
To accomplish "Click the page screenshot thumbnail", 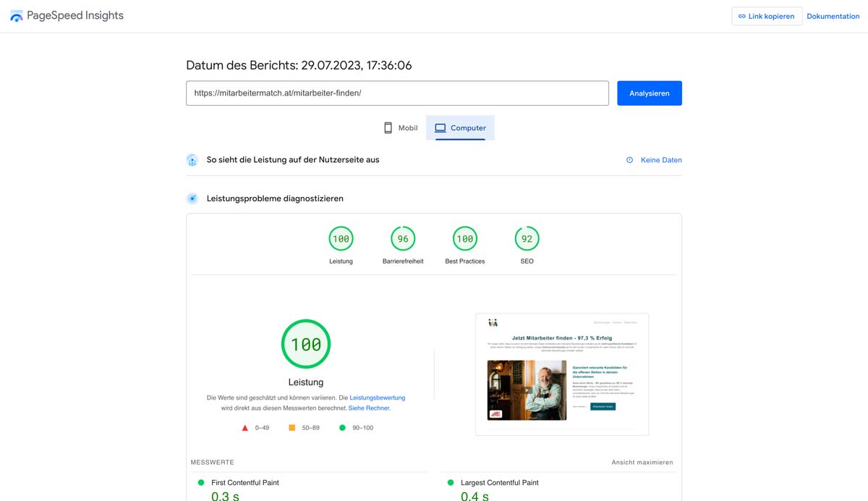I will [x=562, y=374].
